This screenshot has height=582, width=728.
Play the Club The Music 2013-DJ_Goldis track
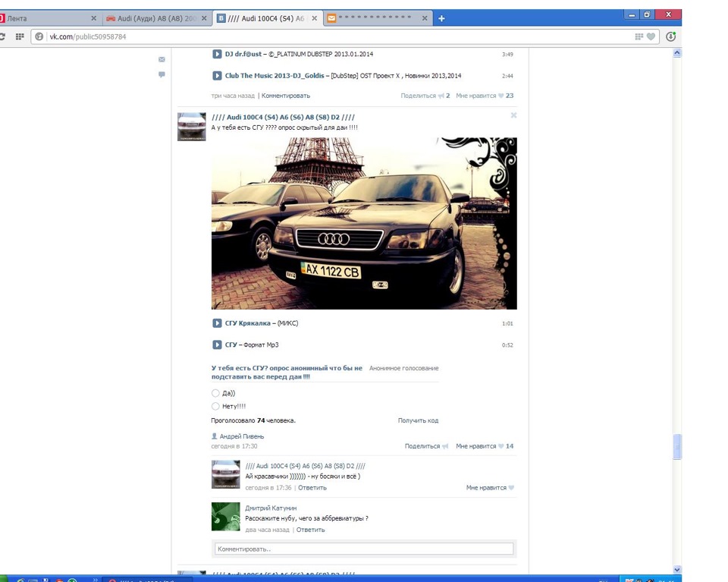pos(217,76)
